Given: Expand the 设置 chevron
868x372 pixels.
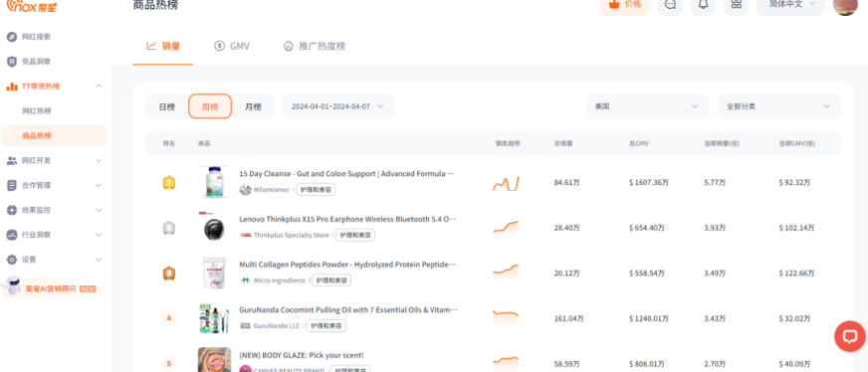Looking at the screenshot, I should coord(99,260).
